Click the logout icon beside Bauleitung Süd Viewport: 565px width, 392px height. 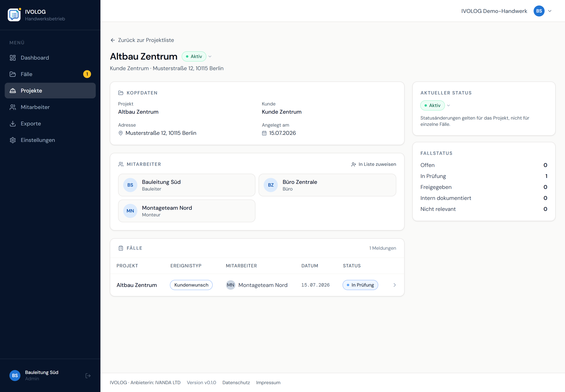click(88, 376)
